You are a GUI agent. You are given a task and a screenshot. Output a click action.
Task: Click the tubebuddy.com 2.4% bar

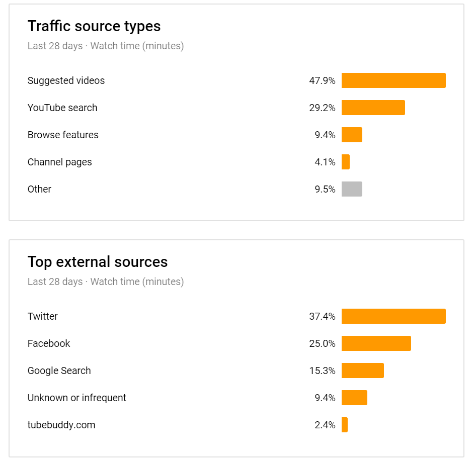coord(345,425)
